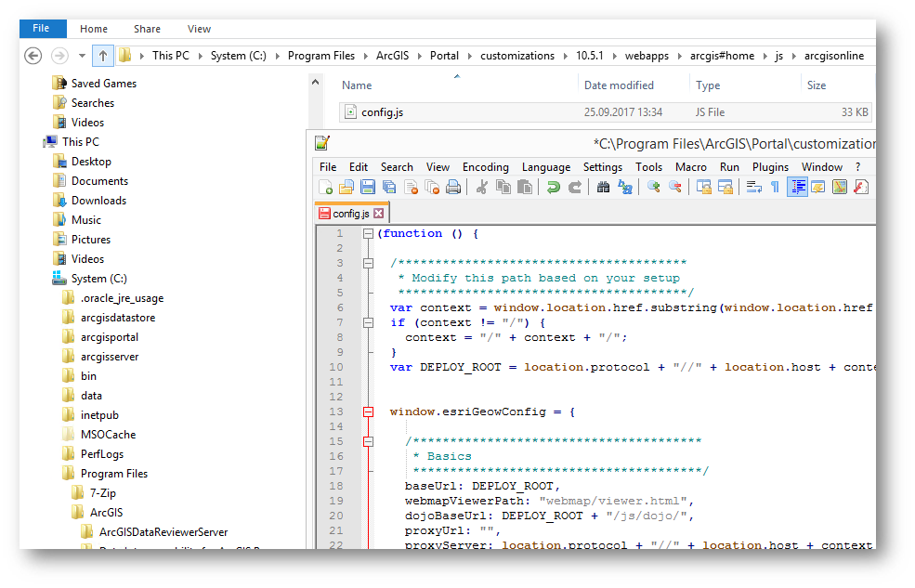
Task: Open the Share tab in Explorer ribbon
Action: point(147,29)
